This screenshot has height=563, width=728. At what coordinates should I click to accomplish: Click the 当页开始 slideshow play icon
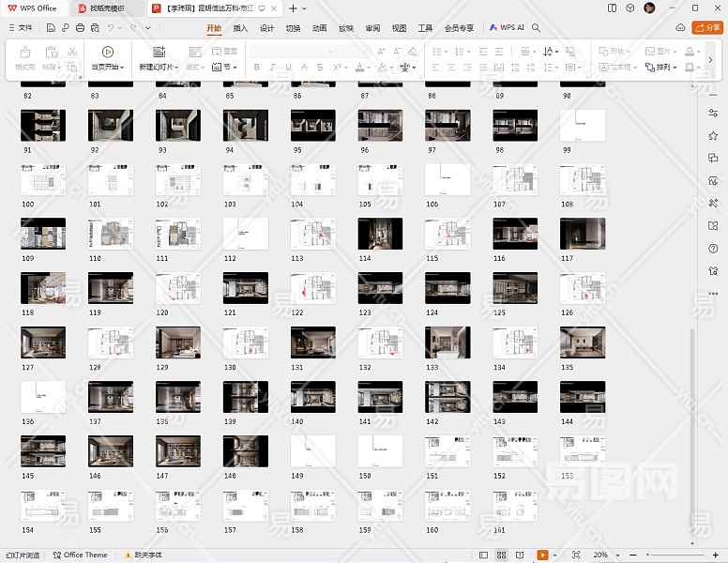107,52
